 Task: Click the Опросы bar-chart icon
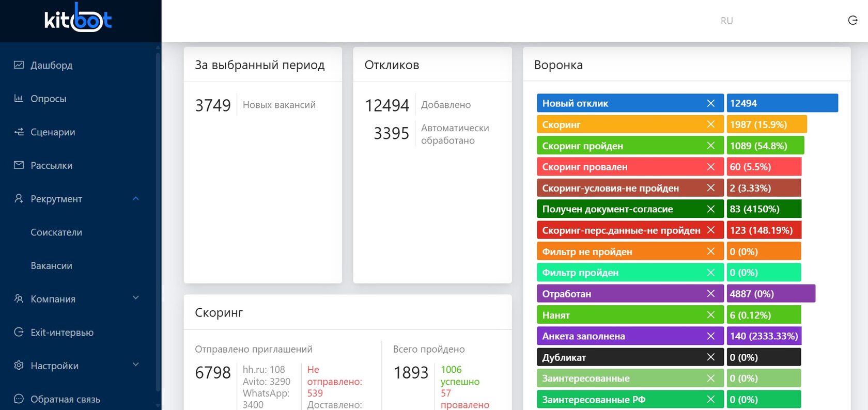click(x=19, y=98)
